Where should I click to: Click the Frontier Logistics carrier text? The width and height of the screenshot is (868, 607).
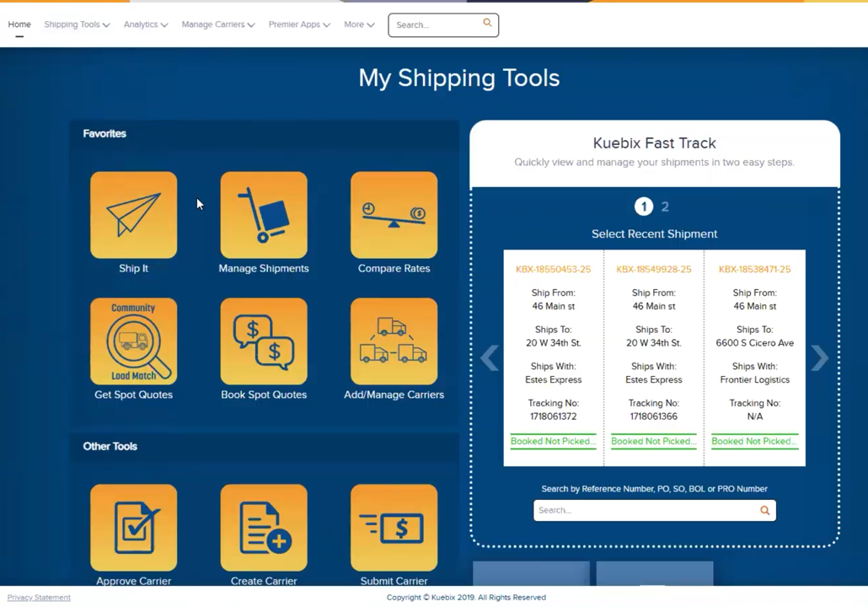[754, 380]
